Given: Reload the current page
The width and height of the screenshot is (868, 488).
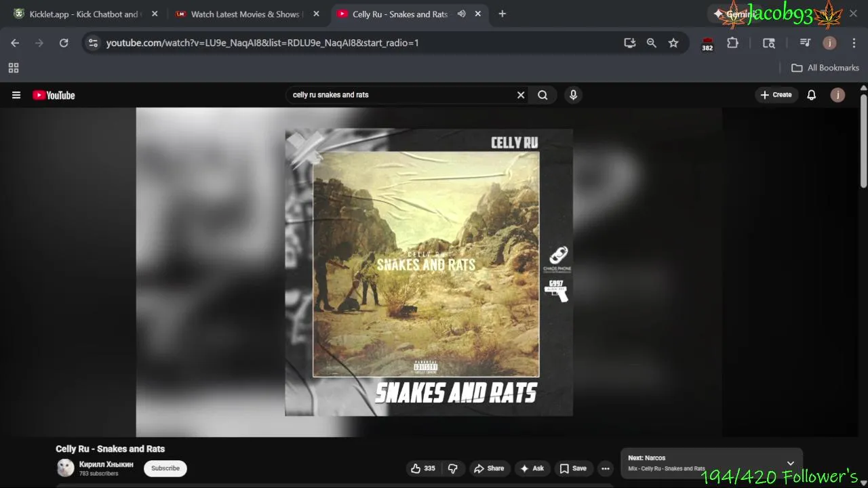Looking at the screenshot, I should (64, 43).
